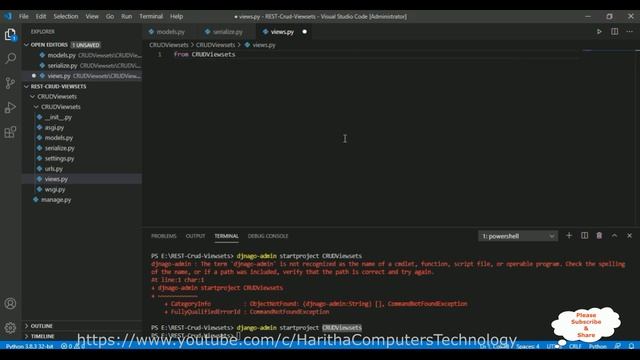Click views.py breadcrumb segment
The width and height of the screenshot is (640, 360).
[x=264, y=45]
